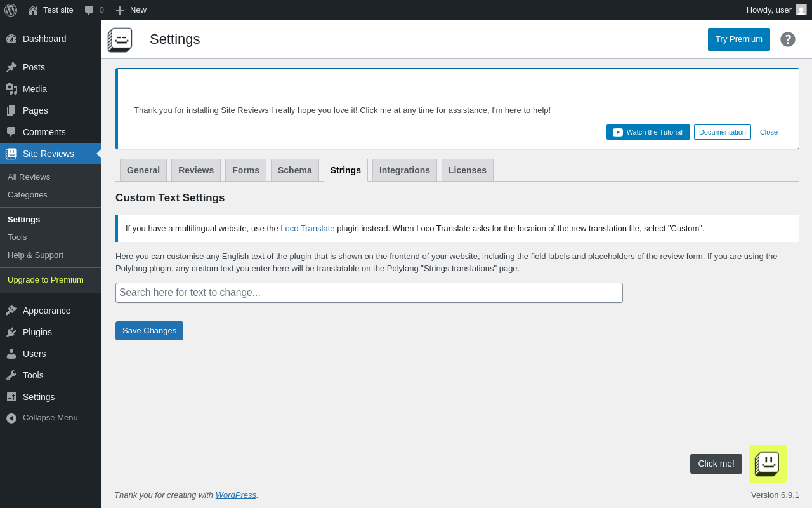Go to Appearance in the sidebar

point(46,311)
